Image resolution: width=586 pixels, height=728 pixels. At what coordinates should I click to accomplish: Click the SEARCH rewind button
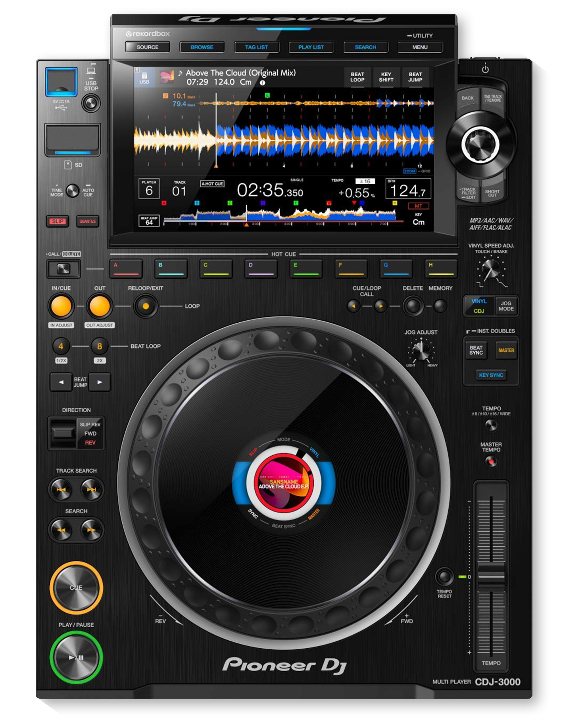coord(61,530)
